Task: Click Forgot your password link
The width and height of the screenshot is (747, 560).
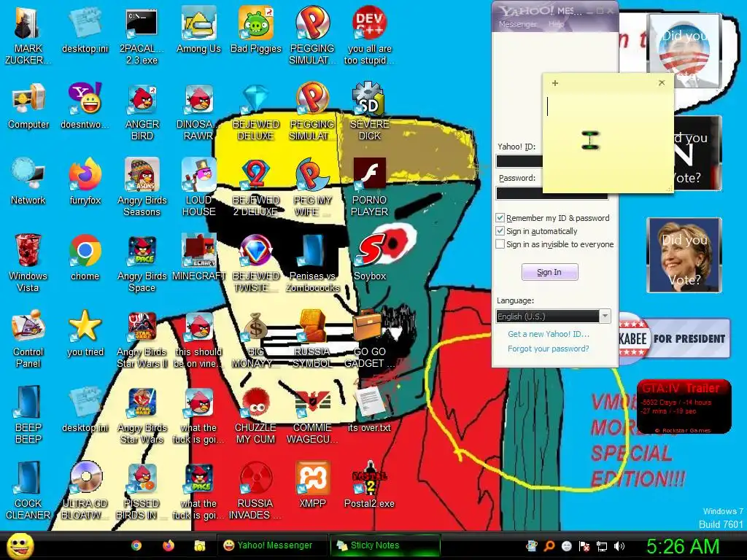Action: [549, 349]
